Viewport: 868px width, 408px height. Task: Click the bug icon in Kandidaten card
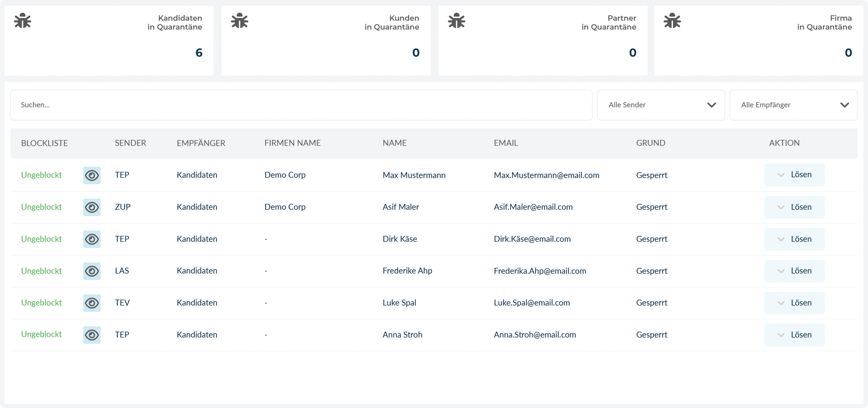[23, 21]
